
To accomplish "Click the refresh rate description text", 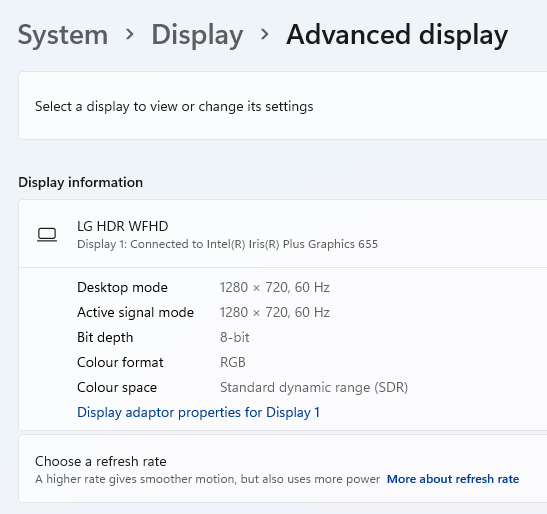I will (x=207, y=479).
